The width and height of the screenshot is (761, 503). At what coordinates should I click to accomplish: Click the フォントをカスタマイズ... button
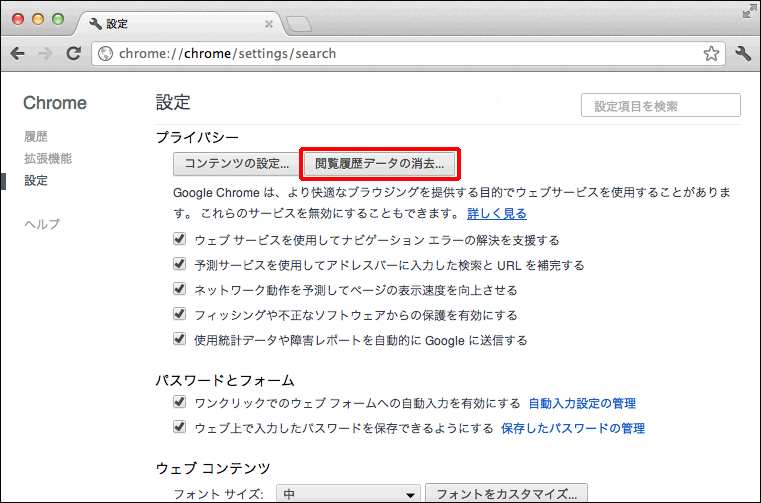506,494
